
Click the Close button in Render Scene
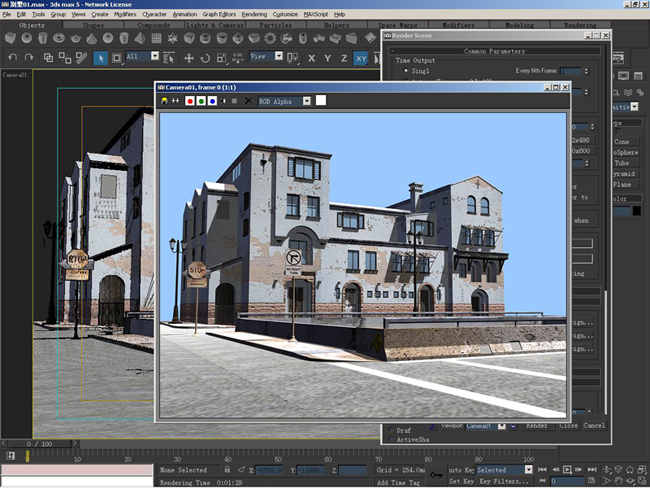click(568, 426)
